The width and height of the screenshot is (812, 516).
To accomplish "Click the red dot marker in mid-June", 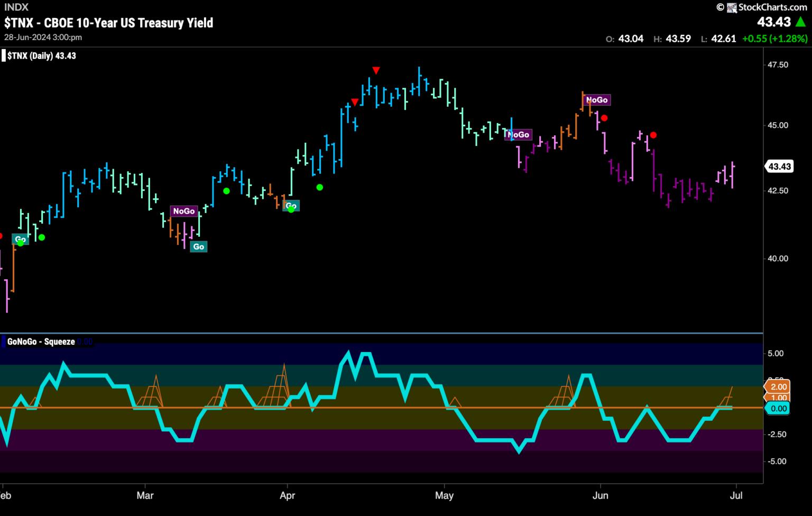I will (x=653, y=135).
